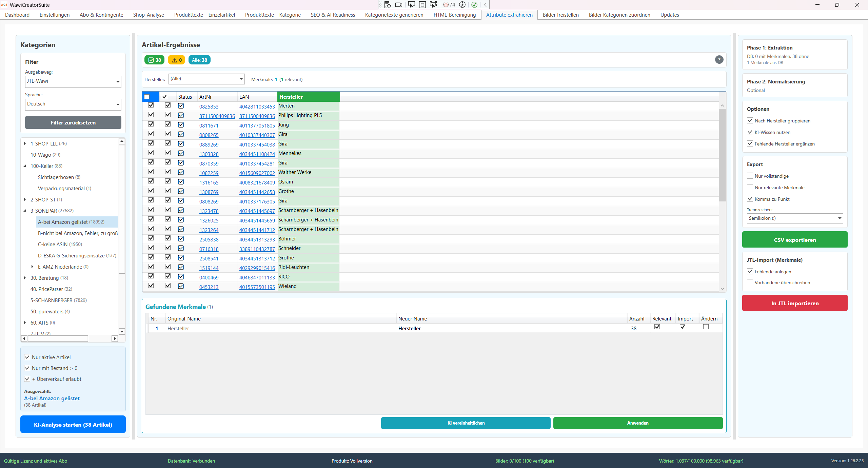868x468 pixels.
Task: Open the Shop-Analyse tab
Action: 149,15
